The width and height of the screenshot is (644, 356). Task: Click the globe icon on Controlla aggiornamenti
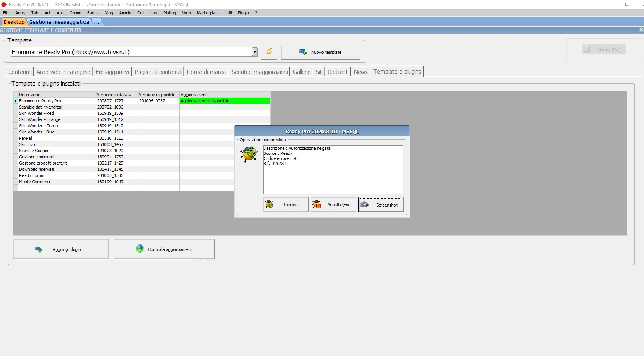tap(140, 248)
